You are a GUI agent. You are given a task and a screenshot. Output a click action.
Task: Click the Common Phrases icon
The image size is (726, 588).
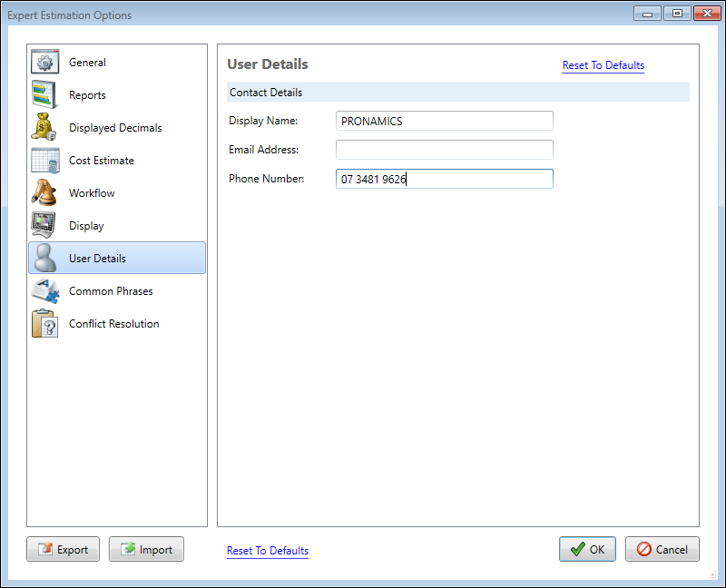tap(45, 291)
